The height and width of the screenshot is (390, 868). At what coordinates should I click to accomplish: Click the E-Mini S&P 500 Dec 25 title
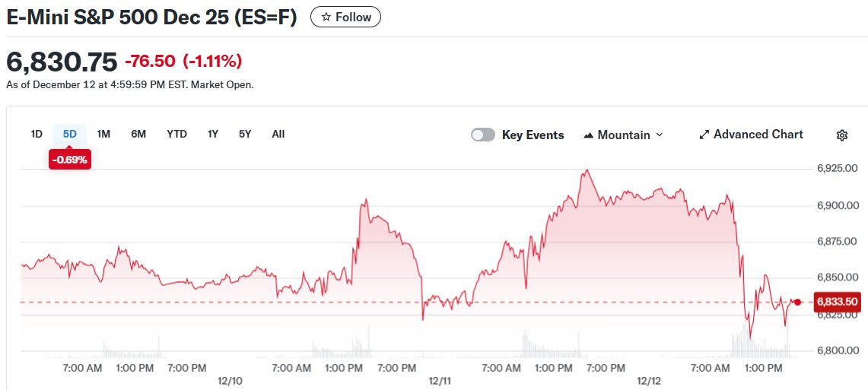[151, 17]
